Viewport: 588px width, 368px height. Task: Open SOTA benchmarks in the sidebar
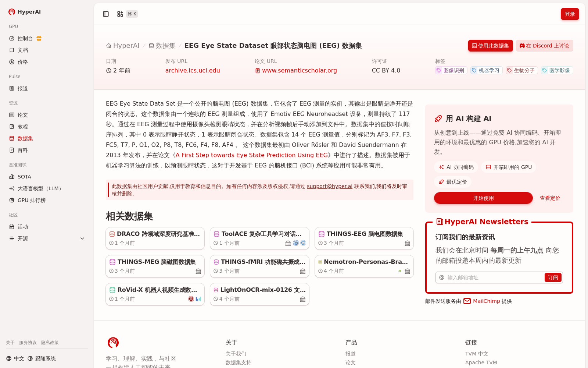(47, 177)
